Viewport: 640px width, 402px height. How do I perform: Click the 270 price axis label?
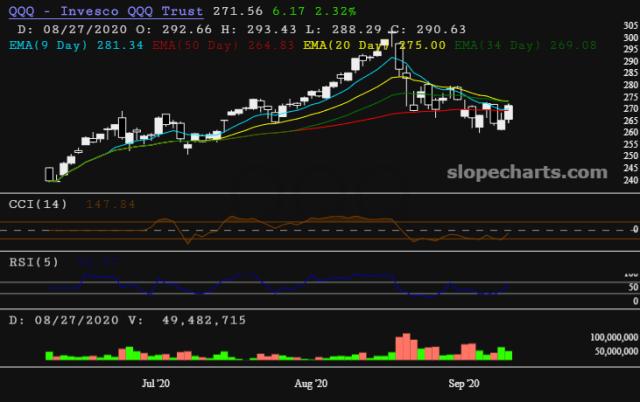click(x=631, y=109)
